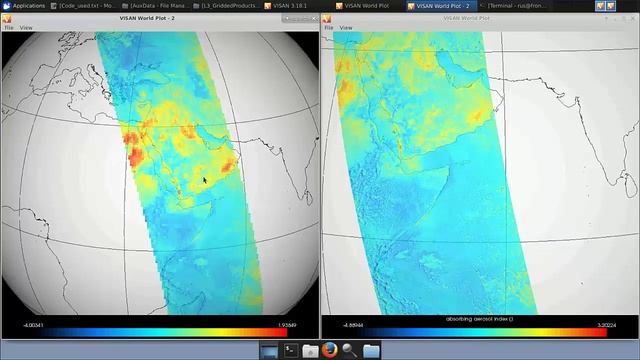This screenshot has height=360, width=640.
Task: Click the 'VISAN World Plot - 2' window title
Action: (147, 18)
